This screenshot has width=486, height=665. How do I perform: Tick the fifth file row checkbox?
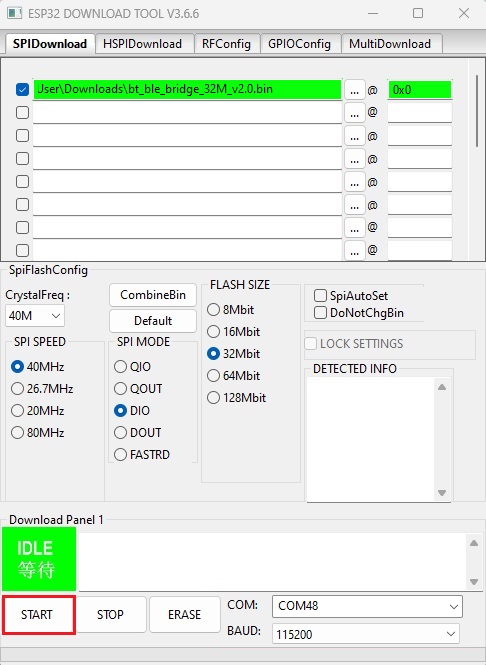point(22,182)
